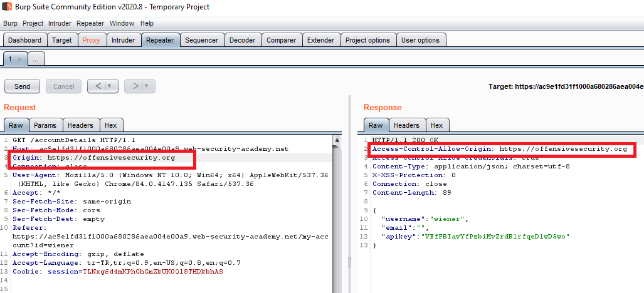Click the Burp Suite logo icon in title bar

pyautogui.click(x=6, y=6)
